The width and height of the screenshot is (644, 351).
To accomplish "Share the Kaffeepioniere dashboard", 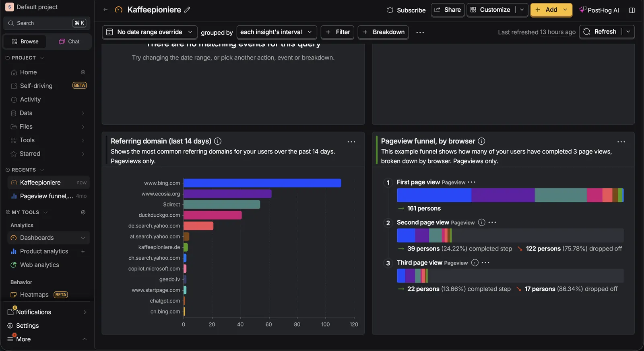I will 448,10.
